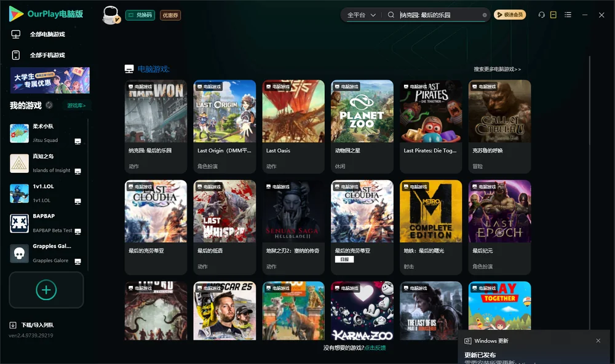Open Last Oasis game card
The image size is (615, 364).
[293, 126]
